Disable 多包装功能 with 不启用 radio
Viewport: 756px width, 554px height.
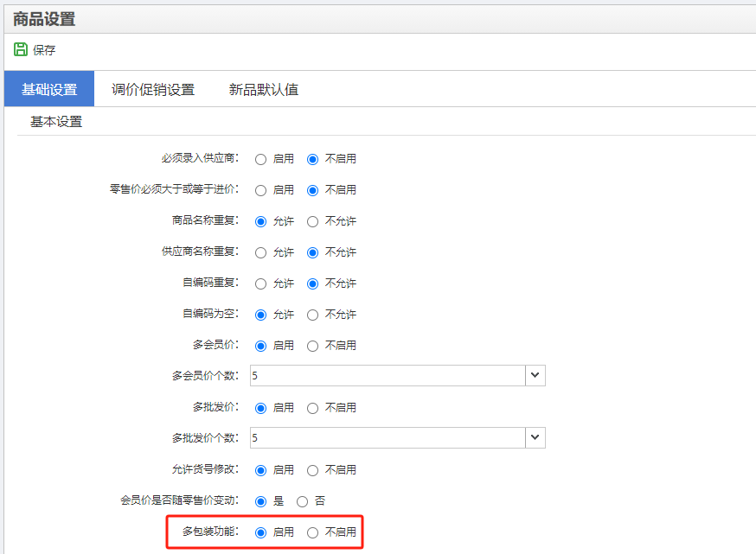coord(313,532)
